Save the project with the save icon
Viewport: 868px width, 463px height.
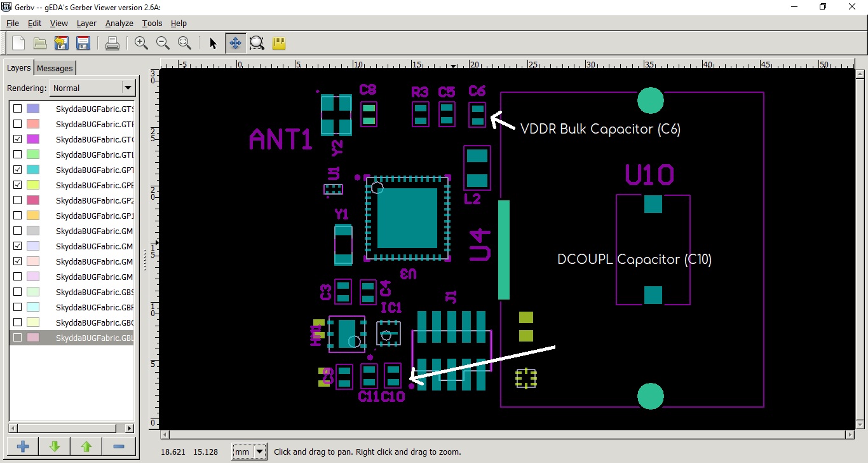83,43
